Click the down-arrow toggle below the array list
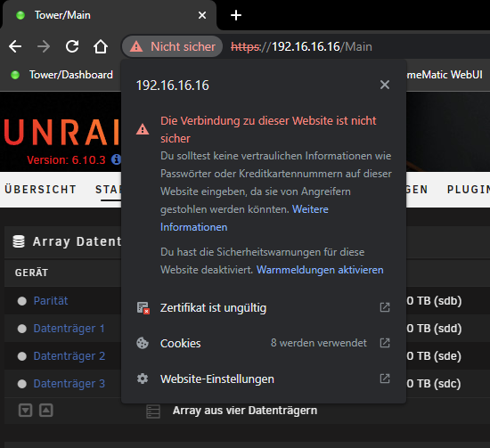The image size is (490, 448). tap(25, 411)
